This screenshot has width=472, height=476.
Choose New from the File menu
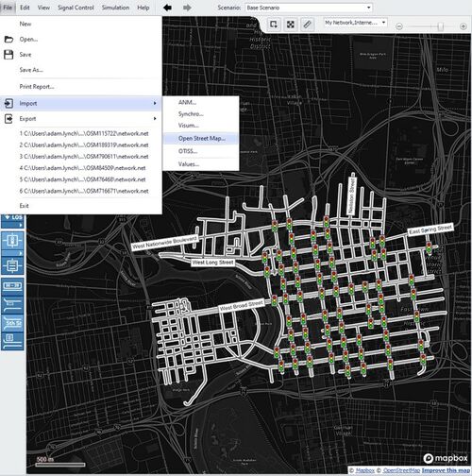coord(81,24)
